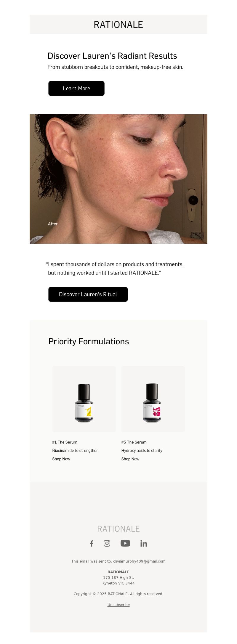Open the Instagram social icon

pos(107,543)
